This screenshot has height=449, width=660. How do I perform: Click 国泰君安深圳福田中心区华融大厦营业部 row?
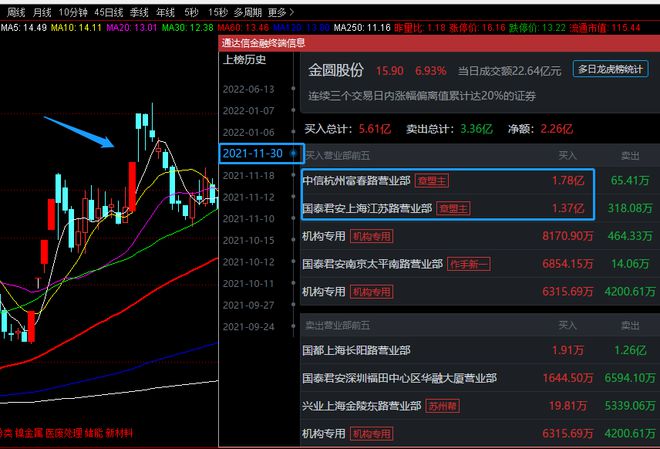coord(399,378)
